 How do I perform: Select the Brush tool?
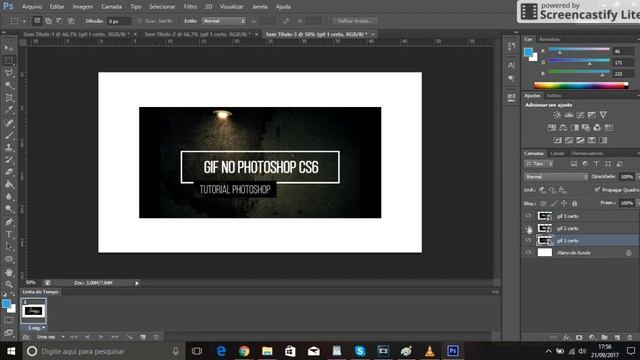click(x=9, y=135)
